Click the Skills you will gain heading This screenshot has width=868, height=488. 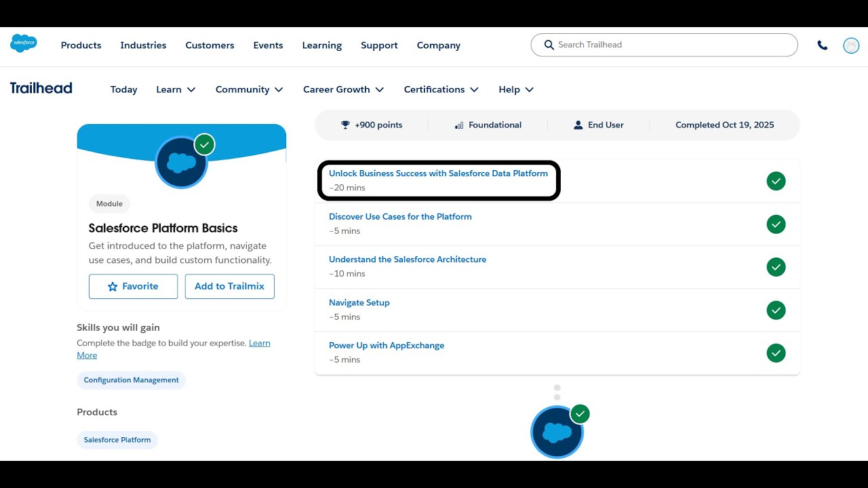pos(118,327)
